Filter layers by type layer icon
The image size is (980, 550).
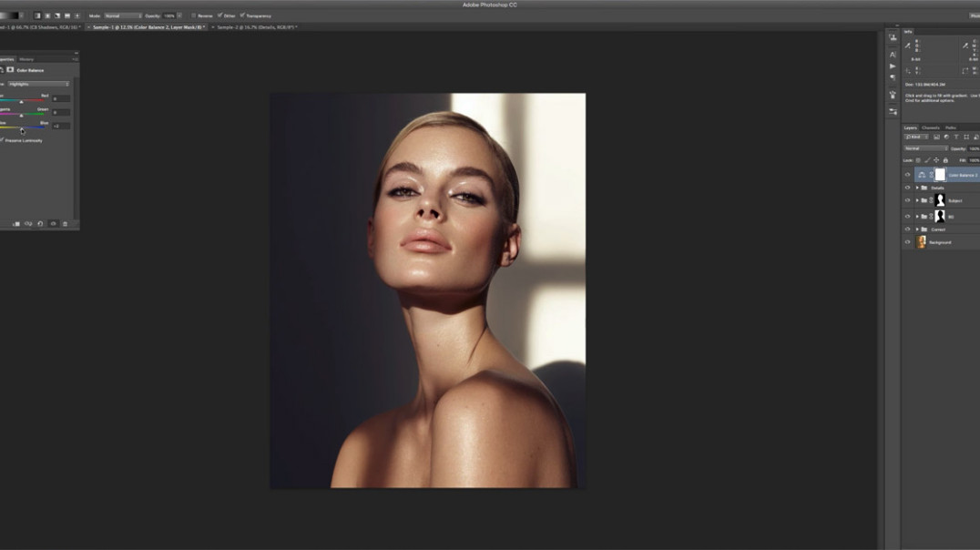tap(956, 137)
